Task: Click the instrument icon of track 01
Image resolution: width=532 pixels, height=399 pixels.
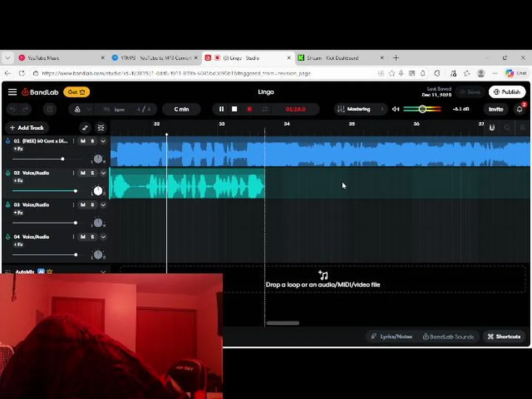Action: pyautogui.click(x=8, y=141)
